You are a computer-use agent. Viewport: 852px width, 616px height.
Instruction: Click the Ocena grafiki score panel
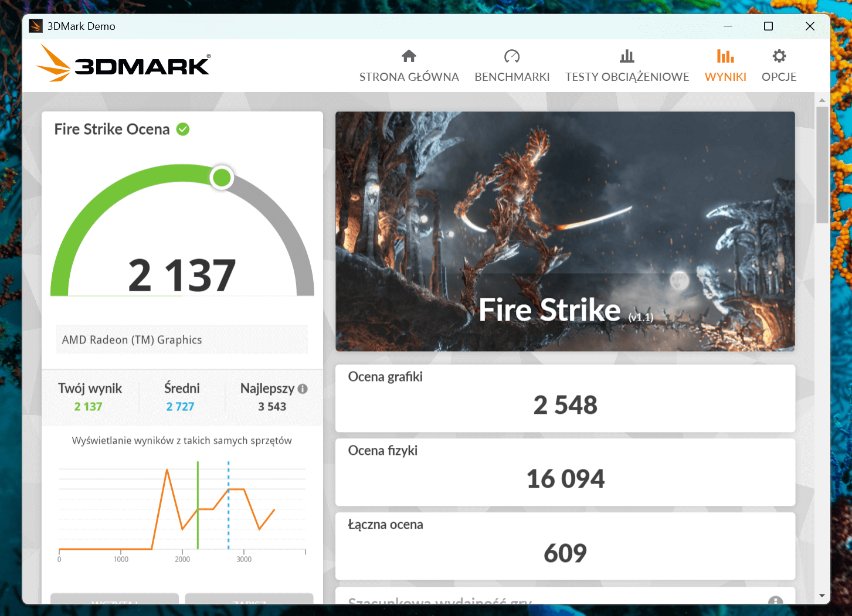click(565, 399)
